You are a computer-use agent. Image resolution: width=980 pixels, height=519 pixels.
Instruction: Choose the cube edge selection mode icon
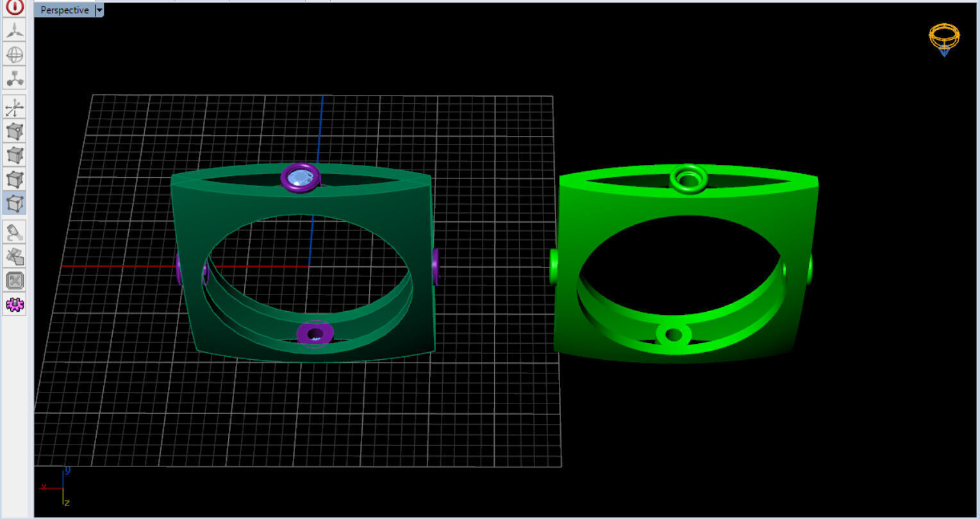tap(15, 155)
